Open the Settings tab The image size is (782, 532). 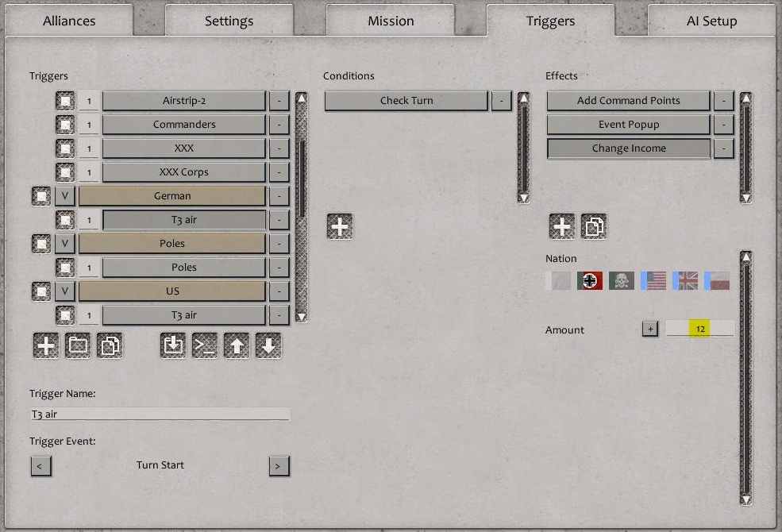229,21
